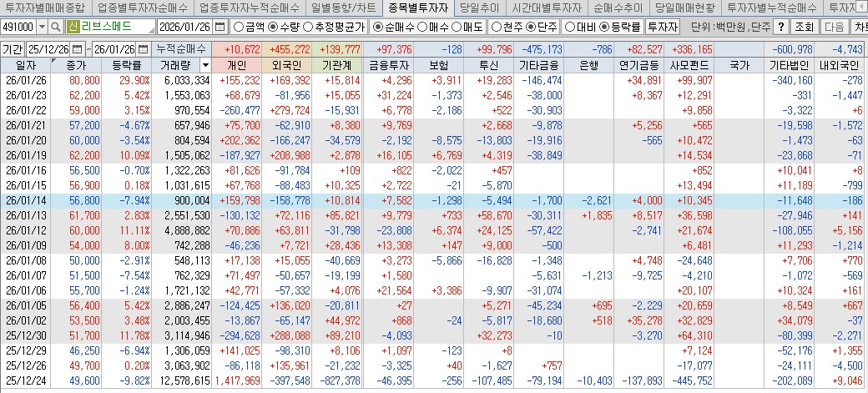Click the 보험 column header
868x393 pixels.
point(437,65)
